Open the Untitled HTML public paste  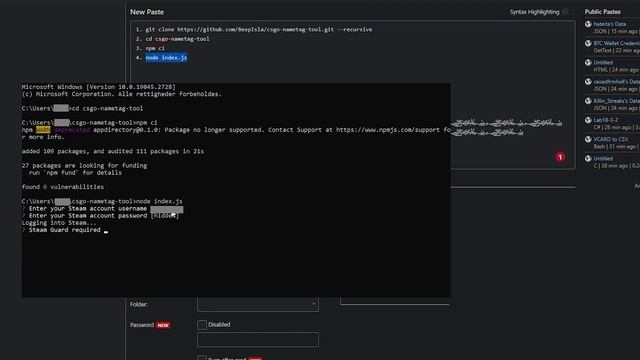[603, 62]
